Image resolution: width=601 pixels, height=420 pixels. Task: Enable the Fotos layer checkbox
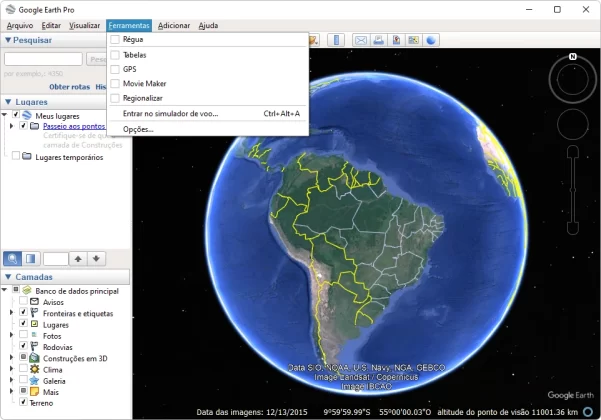click(23, 335)
